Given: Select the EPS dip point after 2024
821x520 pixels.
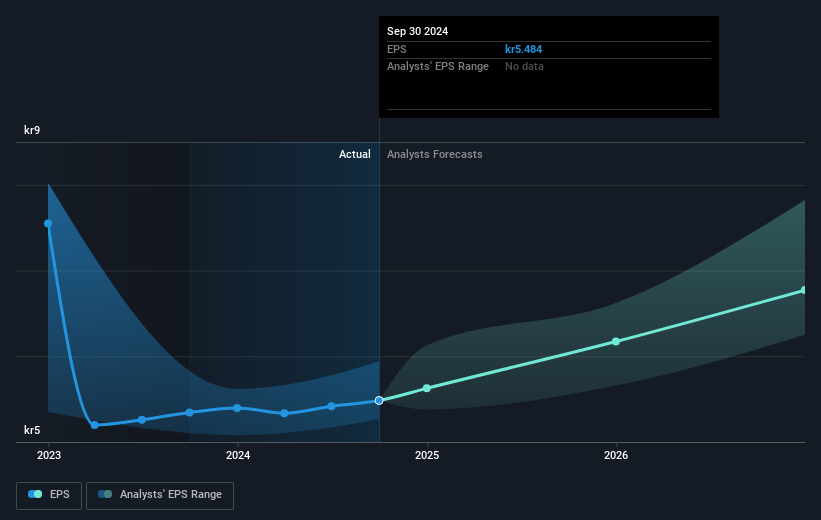Looking at the screenshot, I should [x=284, y=413].
